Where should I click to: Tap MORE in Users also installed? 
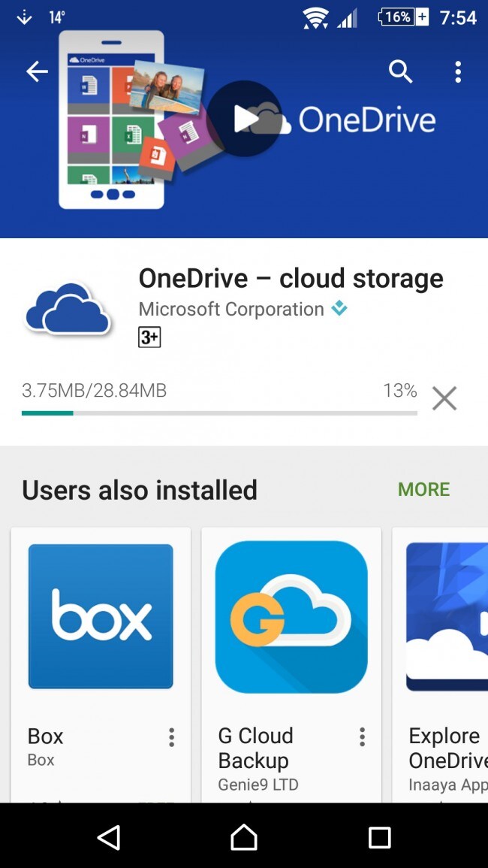(x=424, y=489)
